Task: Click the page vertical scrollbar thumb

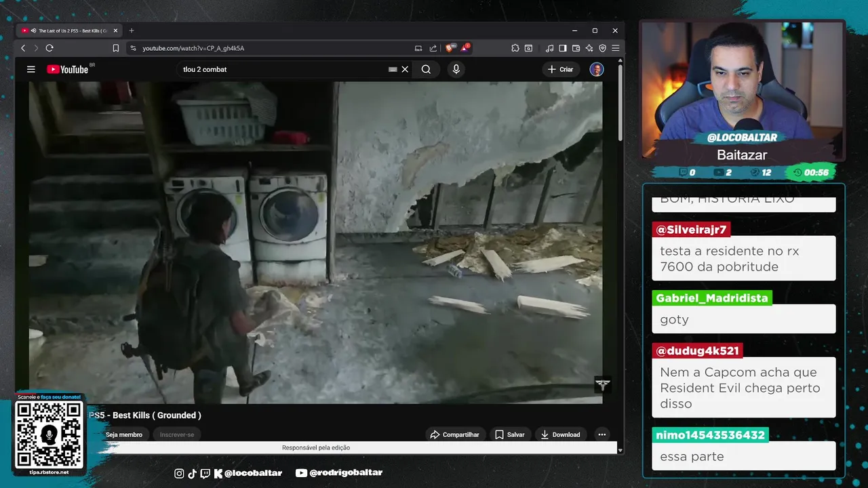Action: click(620, 102)
